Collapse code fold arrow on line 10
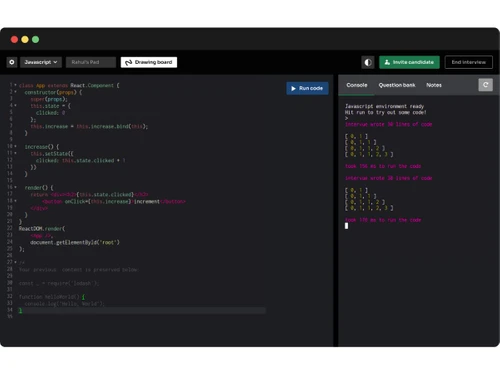This screenshot has height=375, width=500. [x=15, y=146]
